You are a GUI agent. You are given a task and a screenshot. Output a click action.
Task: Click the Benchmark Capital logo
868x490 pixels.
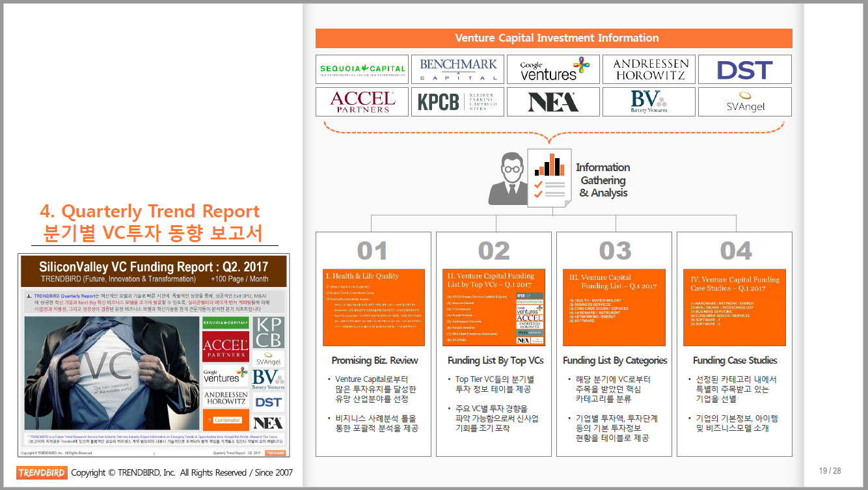458,69
